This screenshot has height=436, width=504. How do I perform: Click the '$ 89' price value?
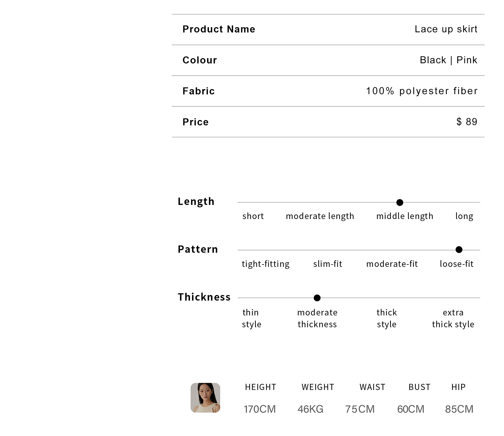point(467,122)
